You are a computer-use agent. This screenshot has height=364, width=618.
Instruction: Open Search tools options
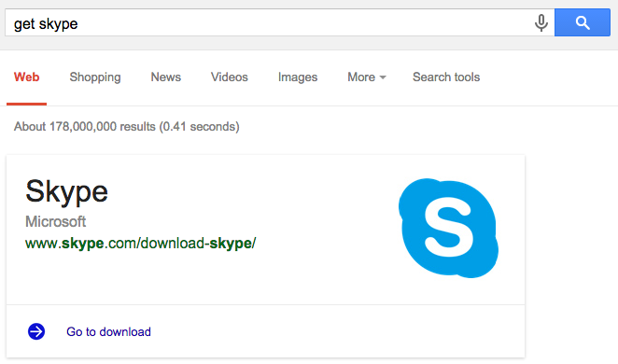[446, 77]
